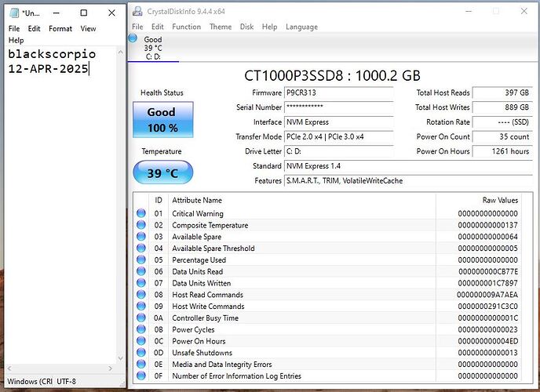This screenshot has width=540, height=392.
Task: Open CrystalDiskInfo Help menu
Action: tap(269, 27)
